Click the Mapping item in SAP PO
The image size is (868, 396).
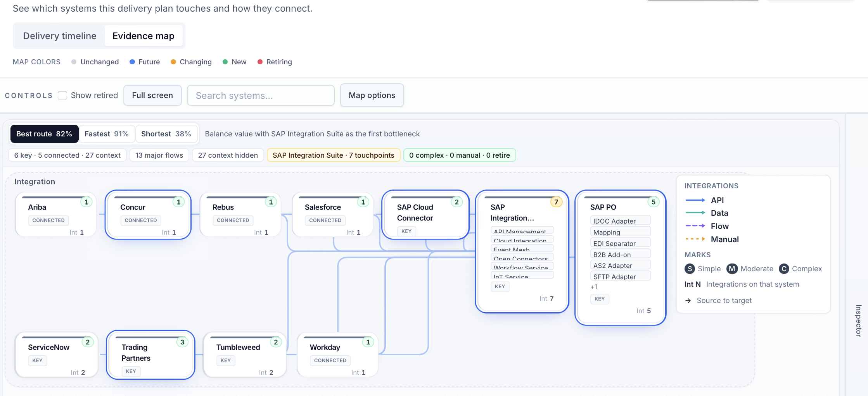coord(621,232)
